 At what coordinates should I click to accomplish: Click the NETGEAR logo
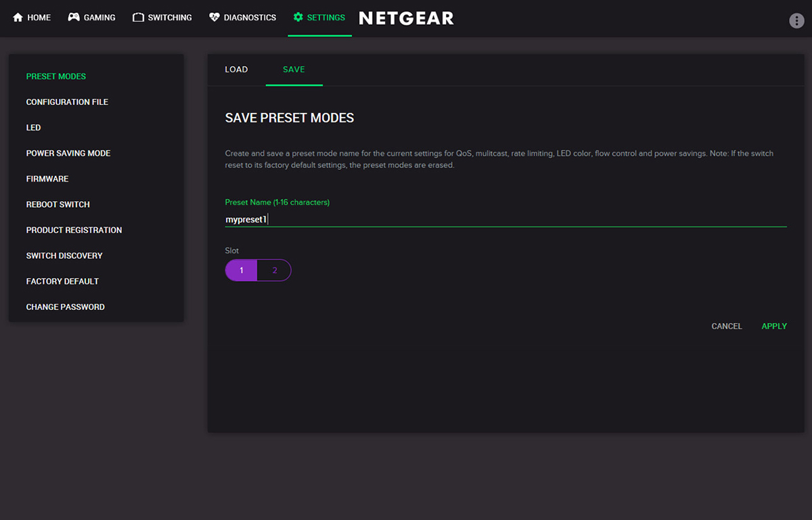(406, 18)
